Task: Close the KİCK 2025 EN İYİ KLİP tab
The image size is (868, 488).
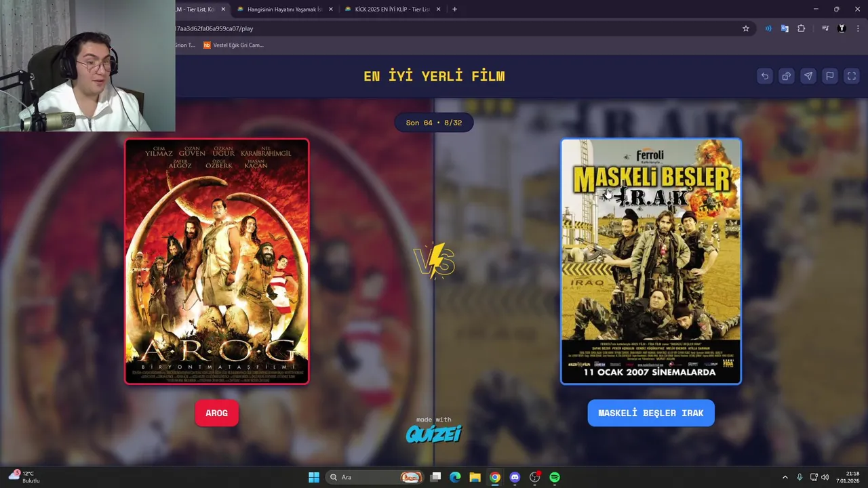Action: point(438,9)
